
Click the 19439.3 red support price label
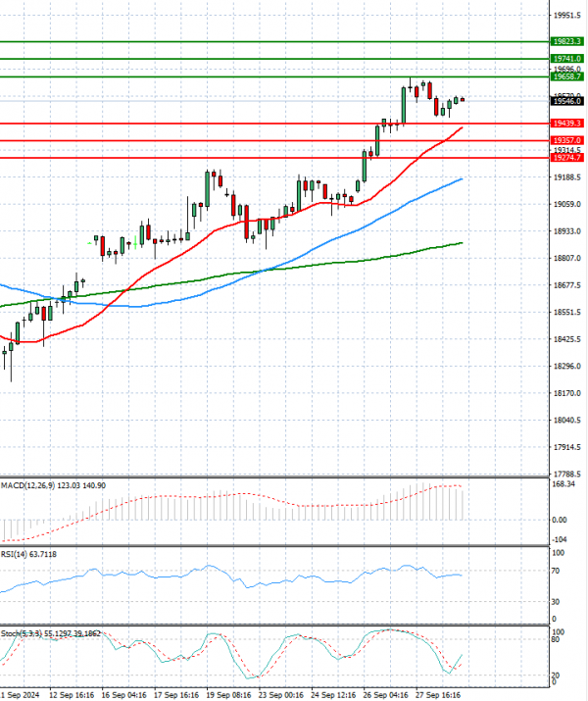[567, 123]
